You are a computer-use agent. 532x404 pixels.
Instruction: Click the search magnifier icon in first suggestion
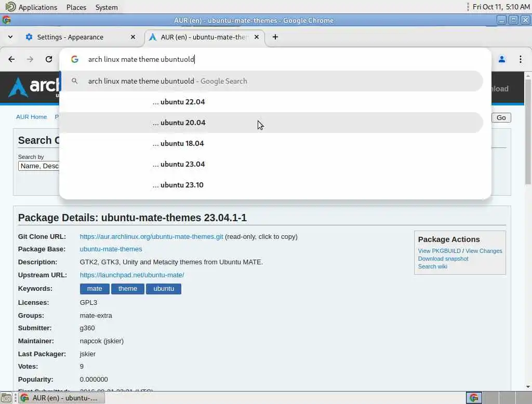pos(75,81)
